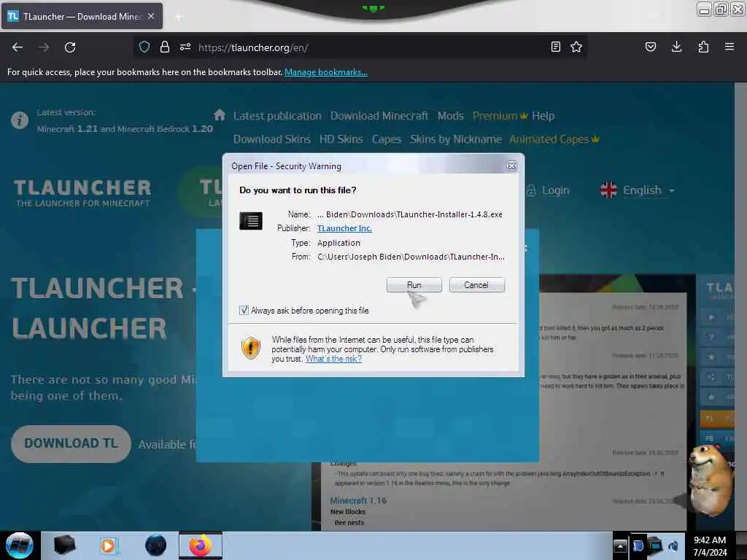The width and height of the screenshot is (747, 560).
Task: Go back in Firefox browser
Action: [x=18, y=47]
